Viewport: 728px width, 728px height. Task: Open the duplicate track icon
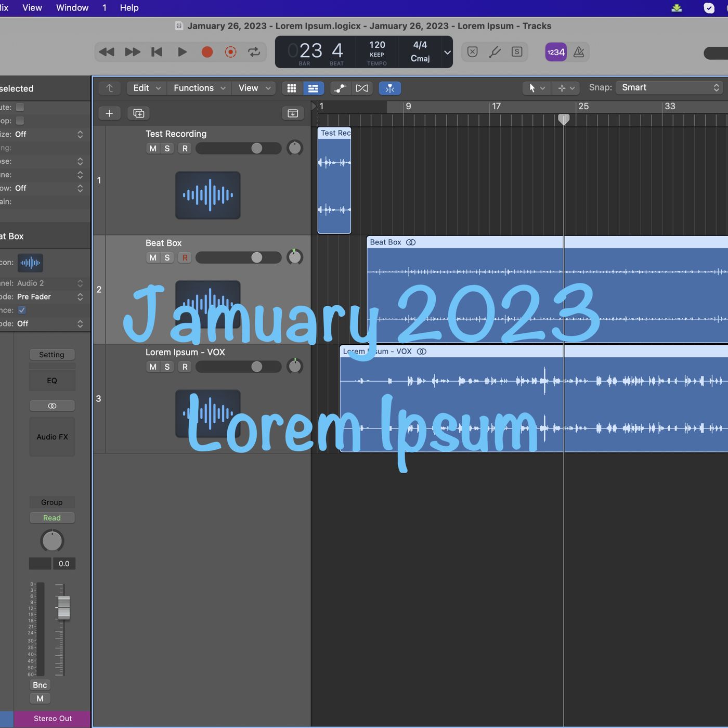[x=138, y=113]
